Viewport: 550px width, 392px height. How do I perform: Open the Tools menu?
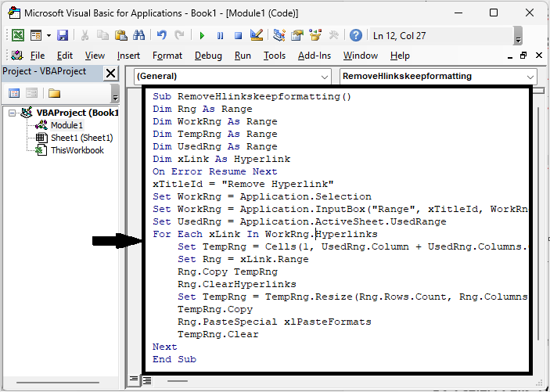point(274,56)
